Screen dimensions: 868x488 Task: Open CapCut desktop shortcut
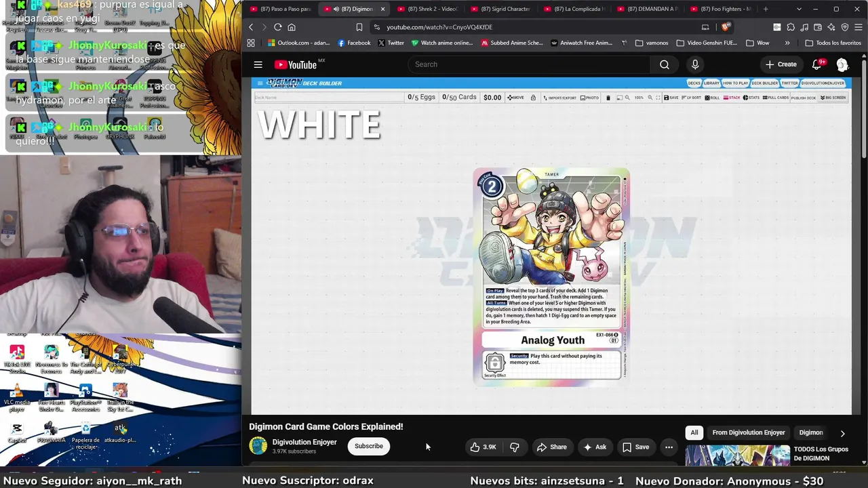[17, 432]
